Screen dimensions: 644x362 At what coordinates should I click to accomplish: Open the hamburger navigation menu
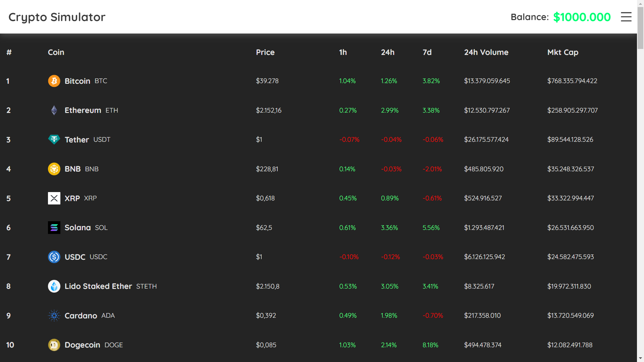click(626, 17)
